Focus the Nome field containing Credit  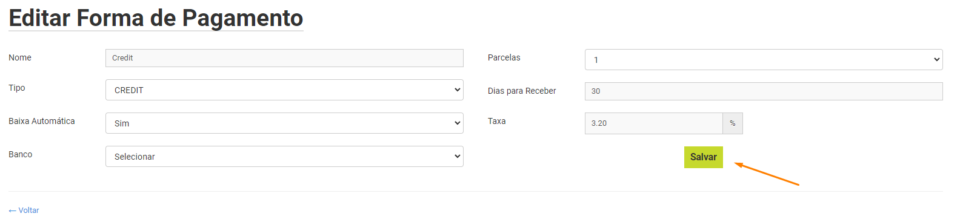click(284, 58)
